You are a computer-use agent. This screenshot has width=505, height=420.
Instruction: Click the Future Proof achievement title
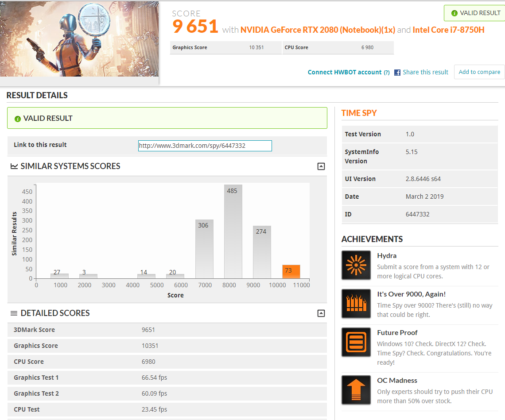pos(397,333)
